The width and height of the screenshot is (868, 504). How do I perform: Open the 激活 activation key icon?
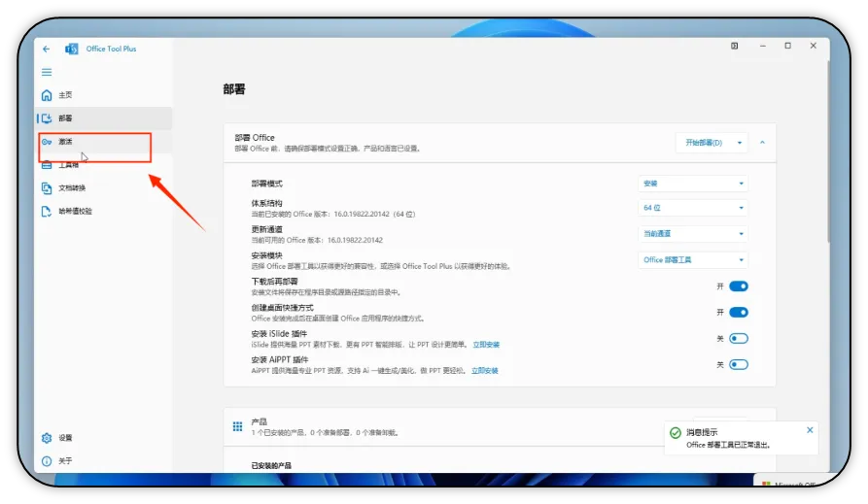(x=47, y=142)
